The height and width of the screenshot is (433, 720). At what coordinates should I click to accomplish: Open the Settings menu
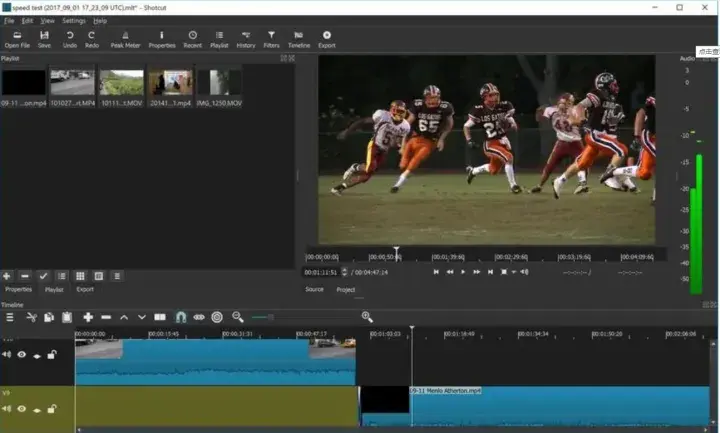73,20
